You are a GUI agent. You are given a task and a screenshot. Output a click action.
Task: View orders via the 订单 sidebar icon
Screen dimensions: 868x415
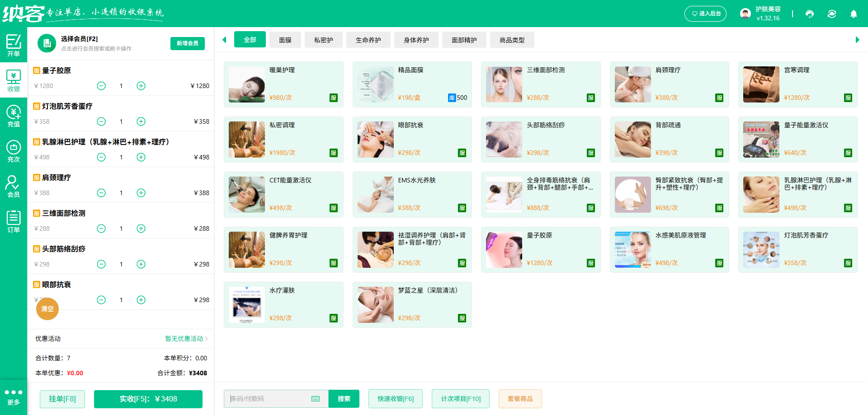(14, 221)
